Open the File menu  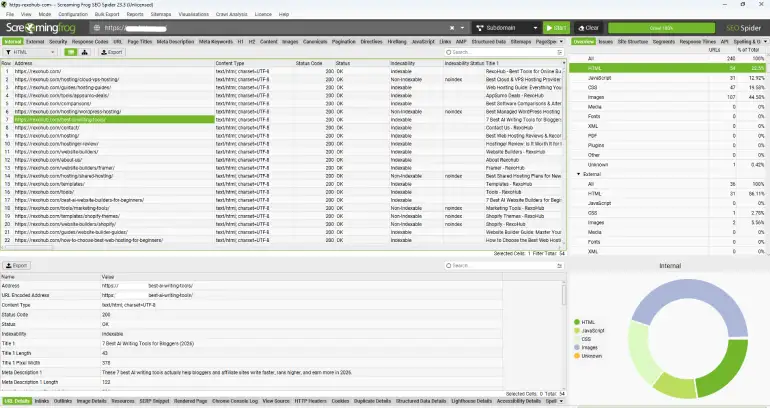click(10, 14)
